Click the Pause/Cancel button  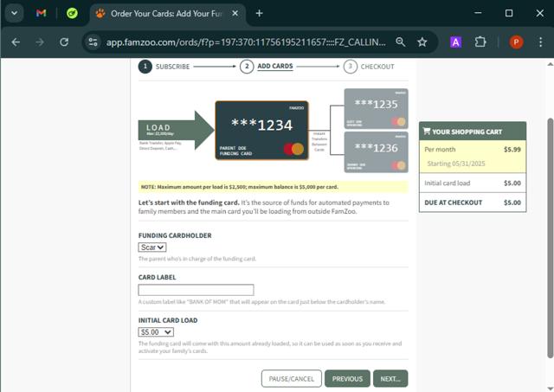pyautogui.click(x=292, y=378)
